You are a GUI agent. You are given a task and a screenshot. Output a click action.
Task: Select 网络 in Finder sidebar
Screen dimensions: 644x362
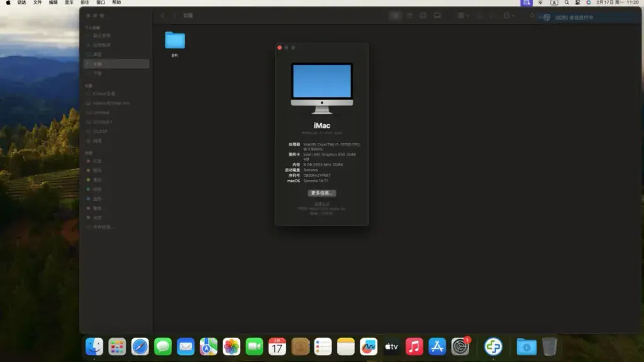point(116,140)
